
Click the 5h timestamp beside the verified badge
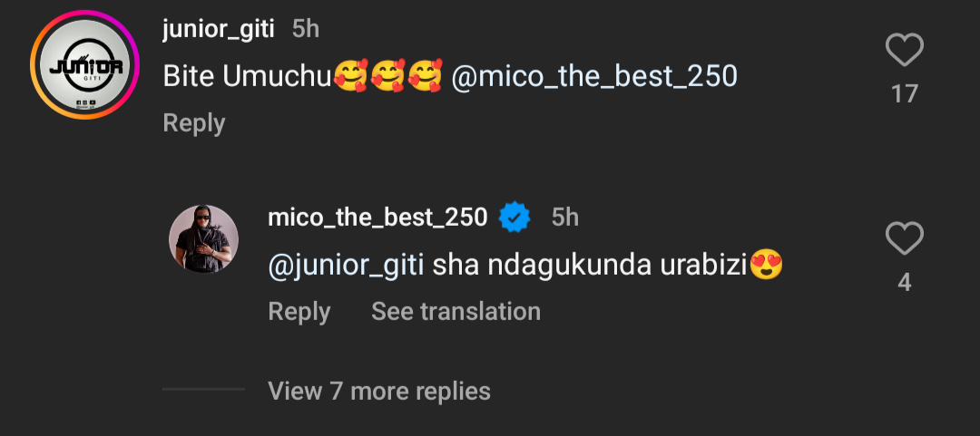pos(564,218)
